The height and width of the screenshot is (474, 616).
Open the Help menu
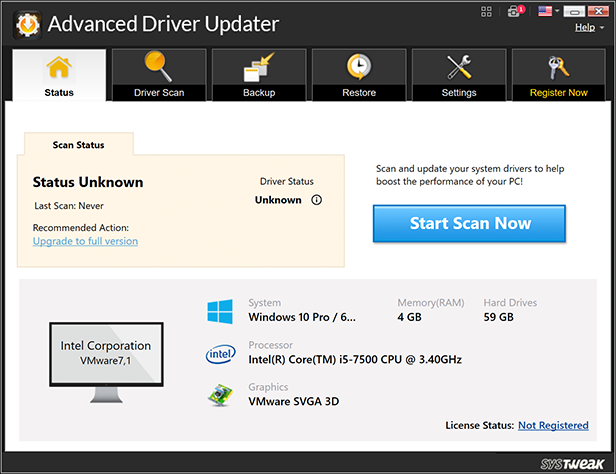(585, 27)
